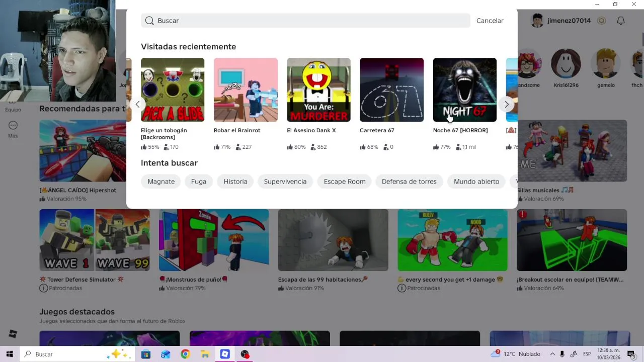The height and width of the screenshot is (362, 644).
Task: Select the Roblox taskbar icon
Action: pyautogui.click(x=225, y=354)
